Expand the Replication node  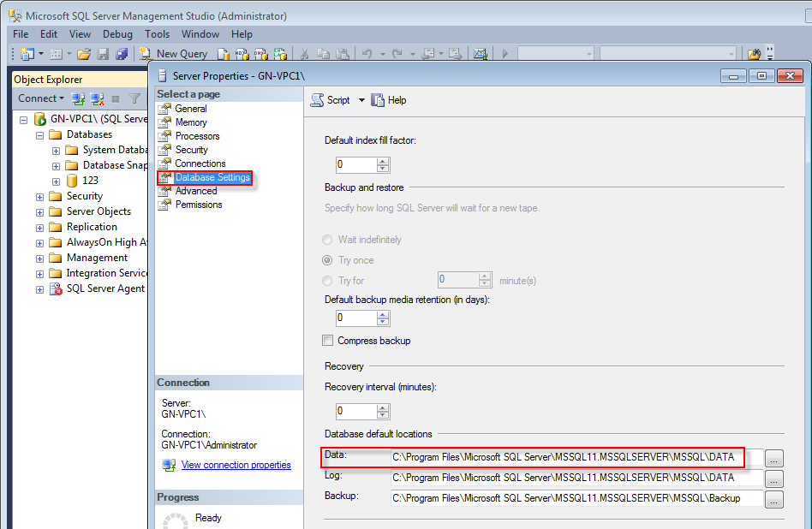pyautogui.click(x=40, y=228)
